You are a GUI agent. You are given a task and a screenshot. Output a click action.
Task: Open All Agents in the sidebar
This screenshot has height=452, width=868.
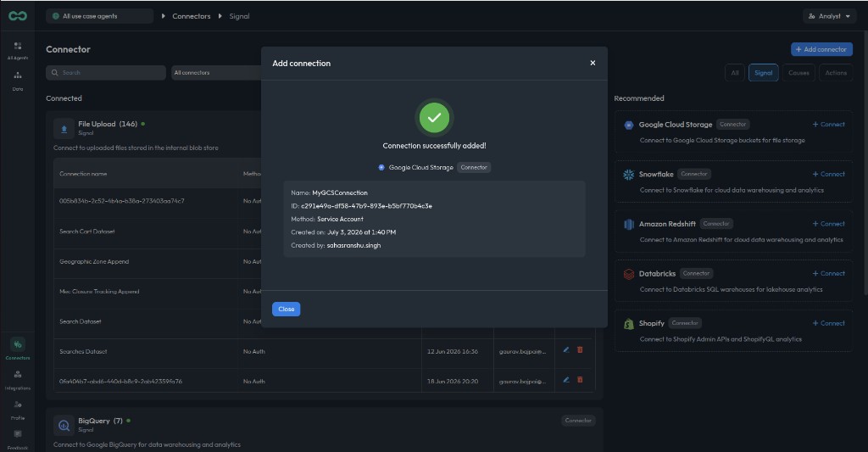(18, 50)
